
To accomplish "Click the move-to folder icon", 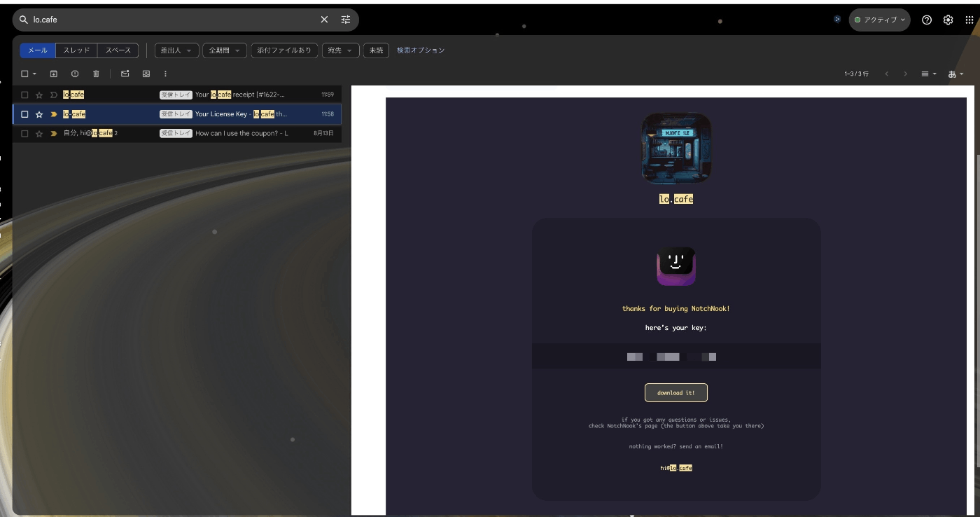I will [x=146, y=74].
